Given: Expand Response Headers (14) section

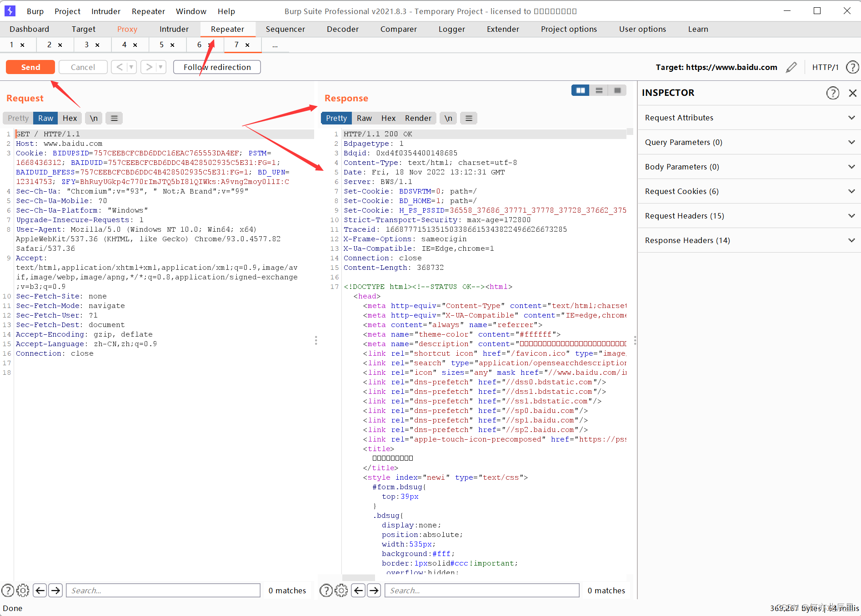Looking at the screenshot, I should (x=749, y=240).
